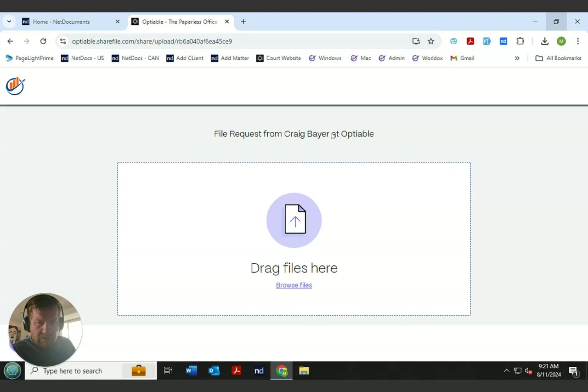The width and height of the screenshot is (588, 392).
Task: Click the address bar URL
Action: (x=152, y=41)
